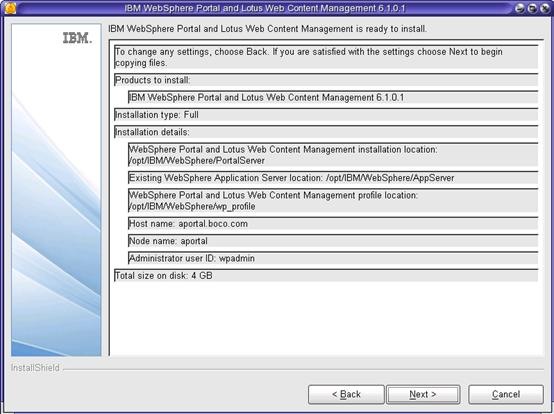
Task: Select the Node name aportal line
Action: [x=333, y=241]
